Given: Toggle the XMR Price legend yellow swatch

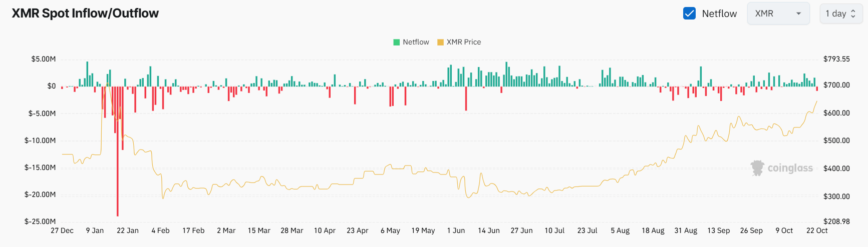Looking at the screenshot, I should [x=440, y=42].
